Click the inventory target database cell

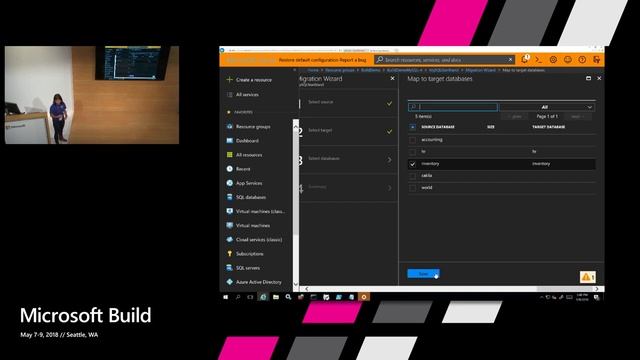(x=541, y=164)
